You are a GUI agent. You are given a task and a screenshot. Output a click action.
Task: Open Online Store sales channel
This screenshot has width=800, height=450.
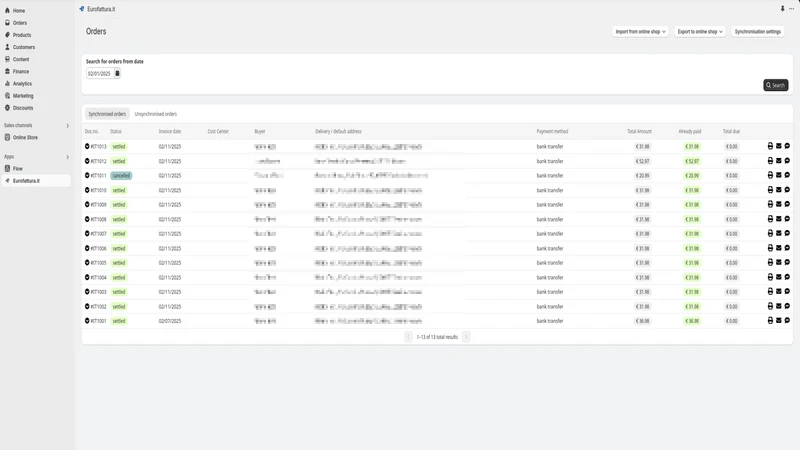[x=25, y=137]
